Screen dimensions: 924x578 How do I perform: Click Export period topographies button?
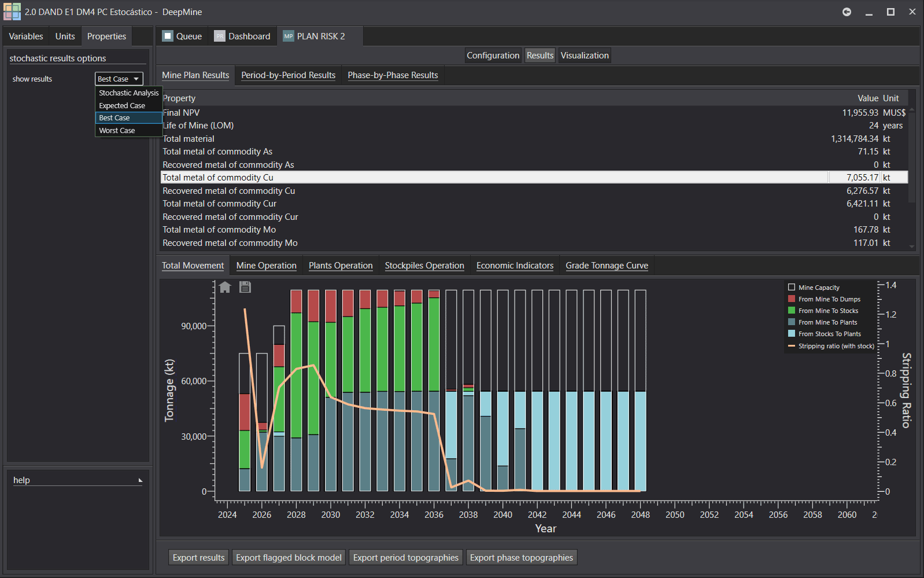pos(406,558)
